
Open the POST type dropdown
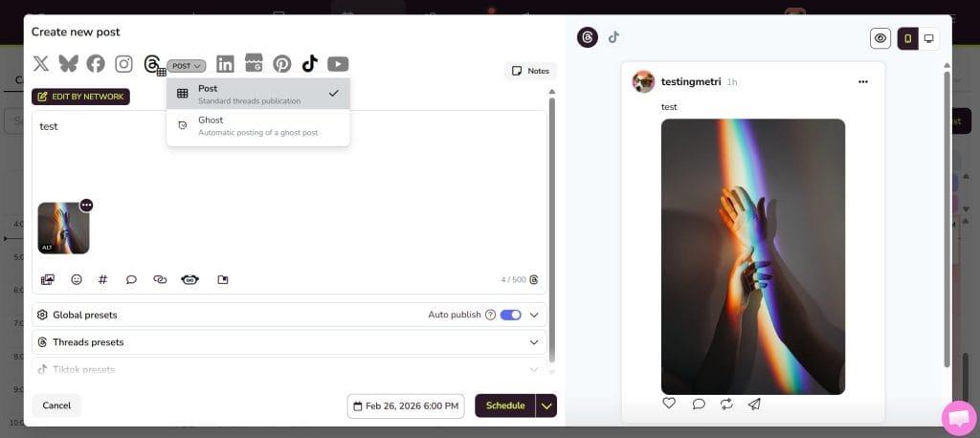coord(187,66)
